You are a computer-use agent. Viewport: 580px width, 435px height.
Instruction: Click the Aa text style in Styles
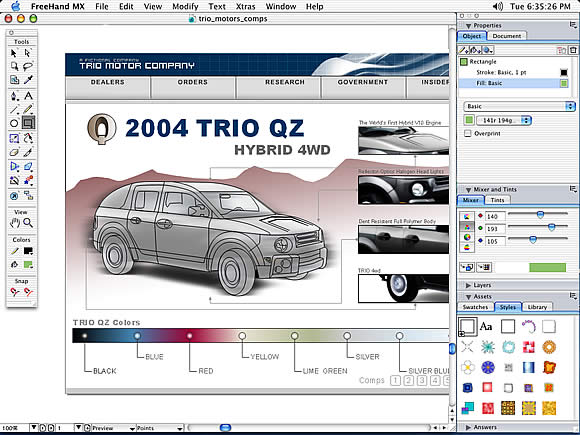[x=486, y=326]
